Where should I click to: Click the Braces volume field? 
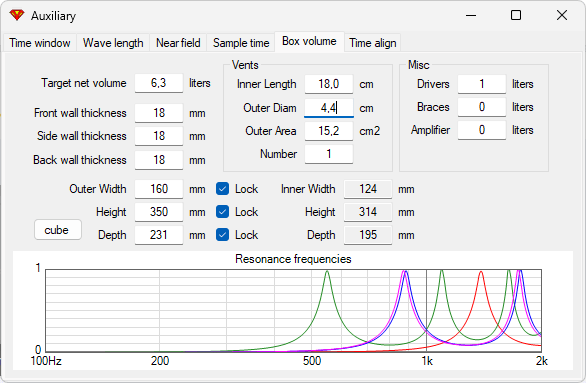(x=482, y=107)
